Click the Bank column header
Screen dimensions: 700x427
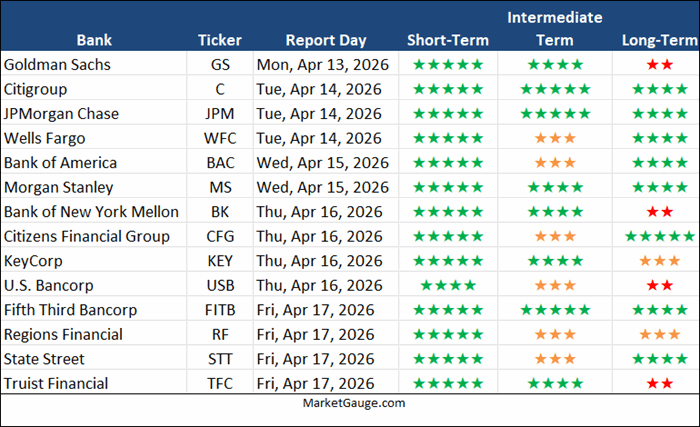point(97,40)
